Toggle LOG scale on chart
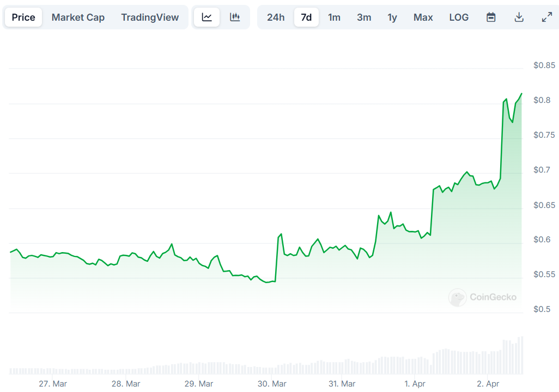 point(459,17)
